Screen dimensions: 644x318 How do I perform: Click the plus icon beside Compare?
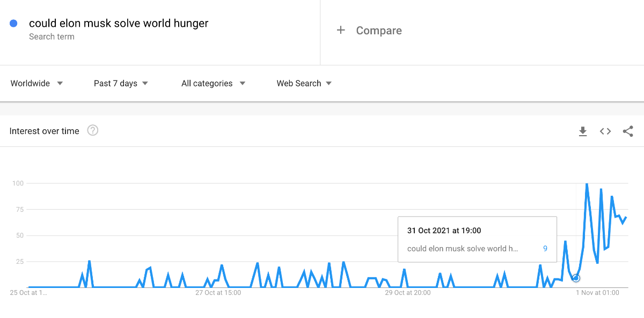point(341,31)
